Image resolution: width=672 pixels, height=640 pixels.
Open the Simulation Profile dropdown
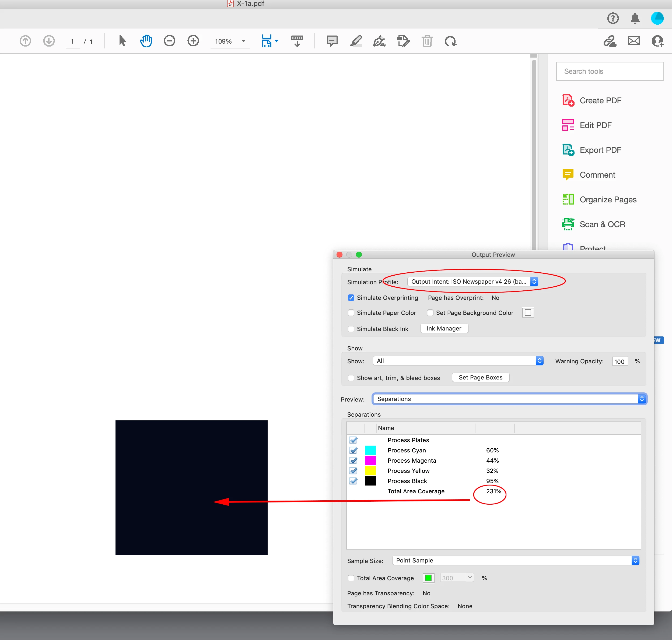(472, 282)
